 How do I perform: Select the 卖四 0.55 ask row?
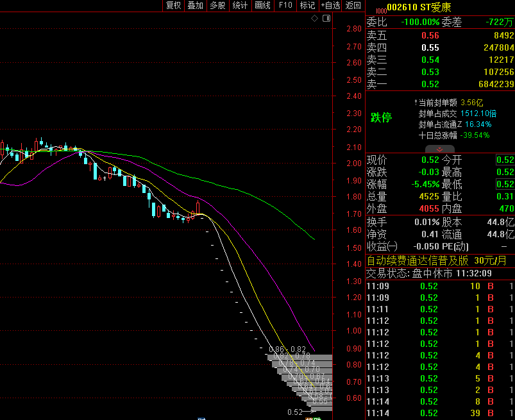440,47
